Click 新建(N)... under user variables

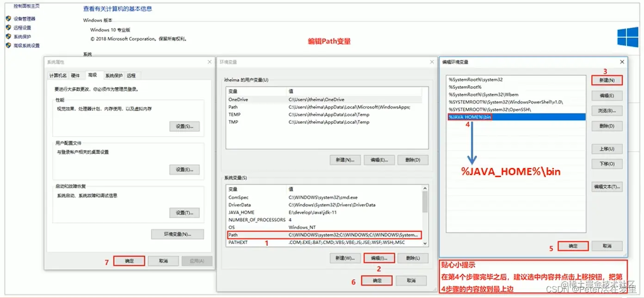click(x=345, y=160)
